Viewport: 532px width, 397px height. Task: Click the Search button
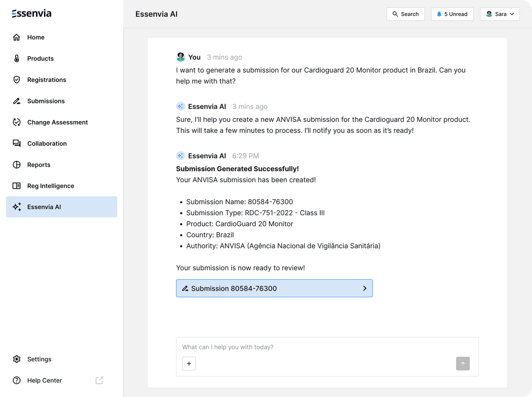(406, 14)
